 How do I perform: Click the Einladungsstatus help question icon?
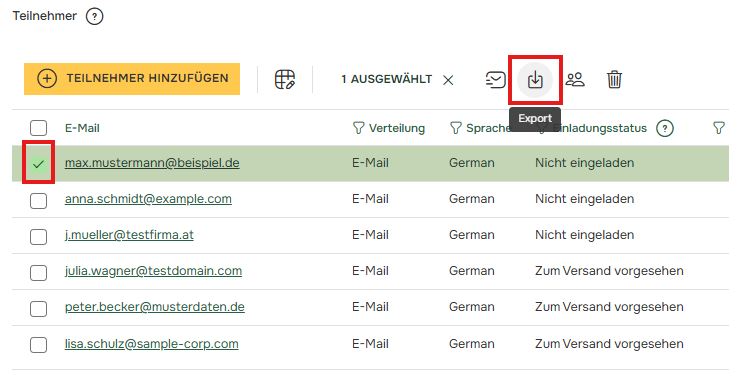(665, 128)
